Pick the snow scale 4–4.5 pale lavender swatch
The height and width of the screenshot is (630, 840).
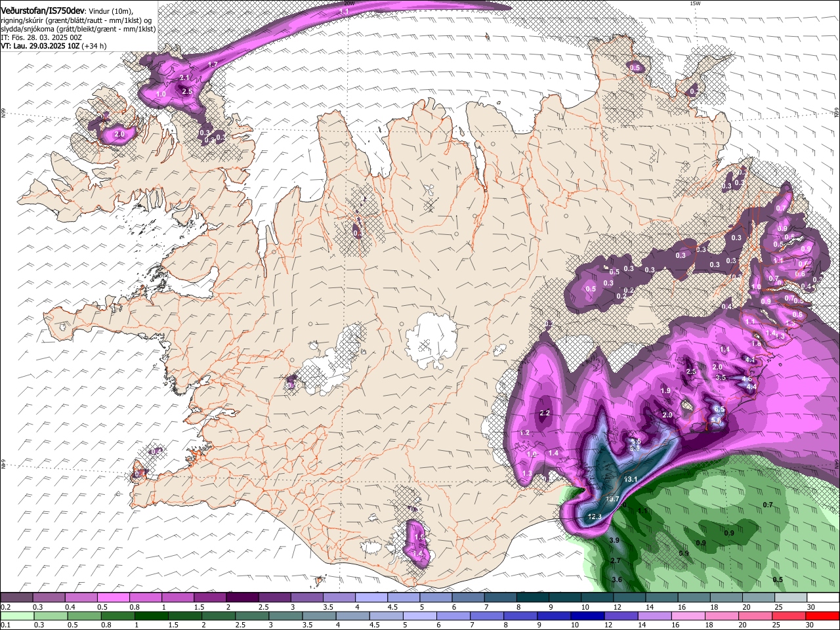tap(371, 598)
